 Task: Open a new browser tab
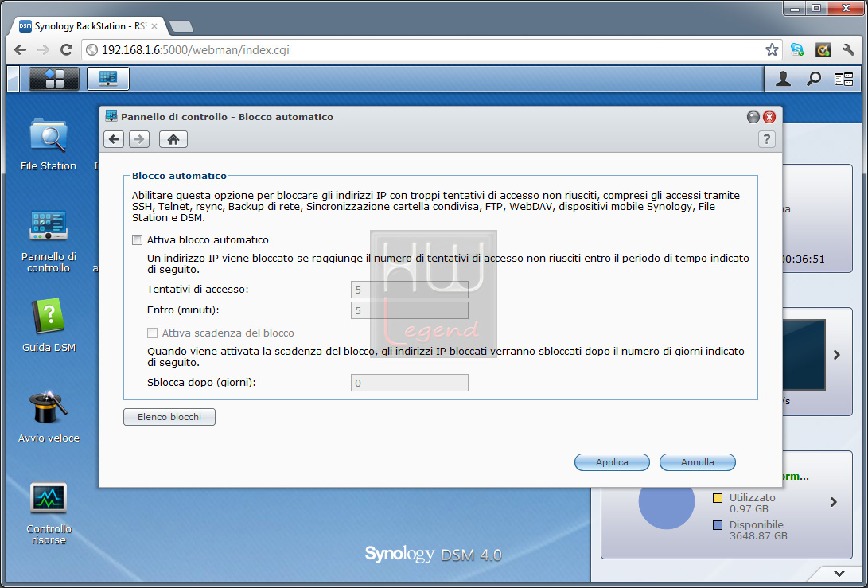tap(181, 26)
